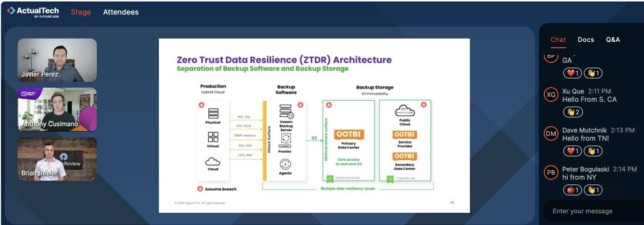
Task: Click Javier Perez video thumbnail
Action: coord(57,60)
